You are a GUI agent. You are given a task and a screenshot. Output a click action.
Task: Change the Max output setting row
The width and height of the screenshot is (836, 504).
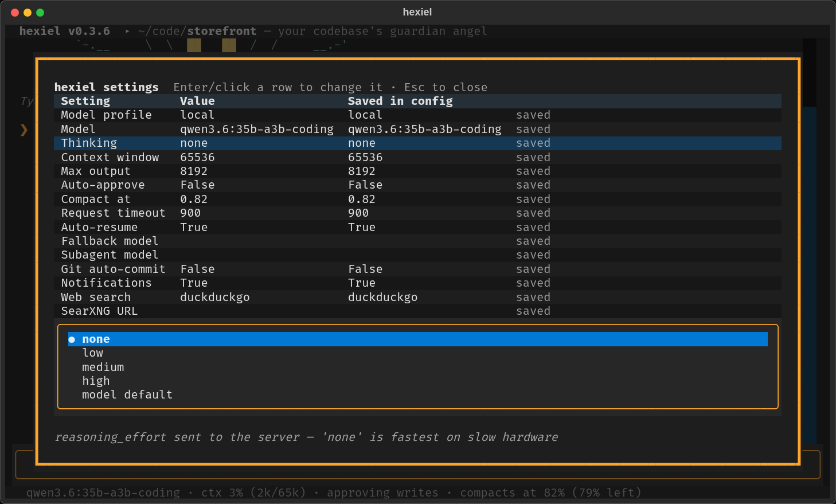coord(418,171)
